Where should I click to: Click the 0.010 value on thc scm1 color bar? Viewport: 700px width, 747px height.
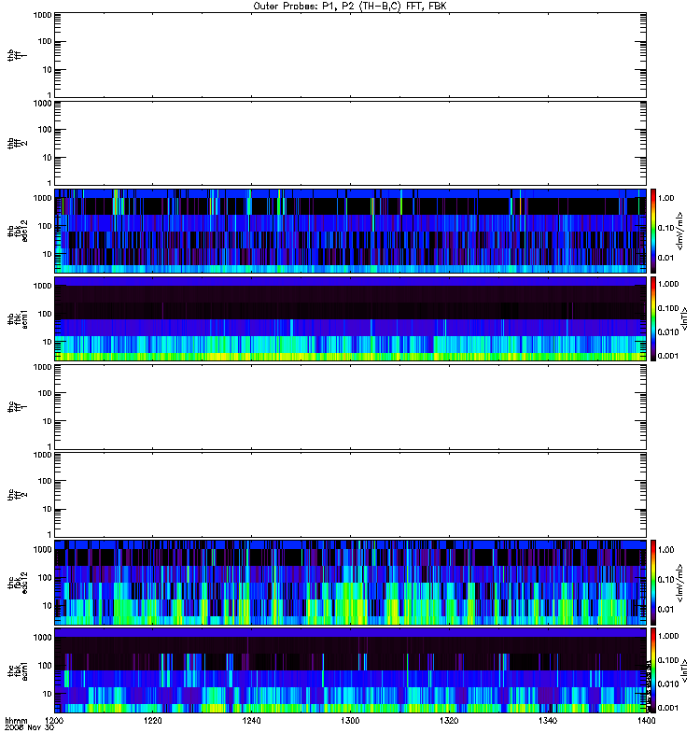tap(668, 684)
